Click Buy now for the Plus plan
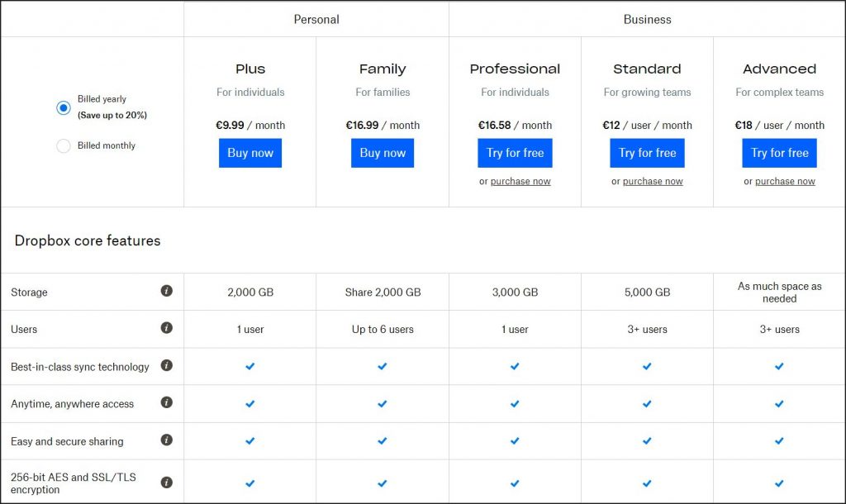Screen dimensions: 846x504 [250, 153]
